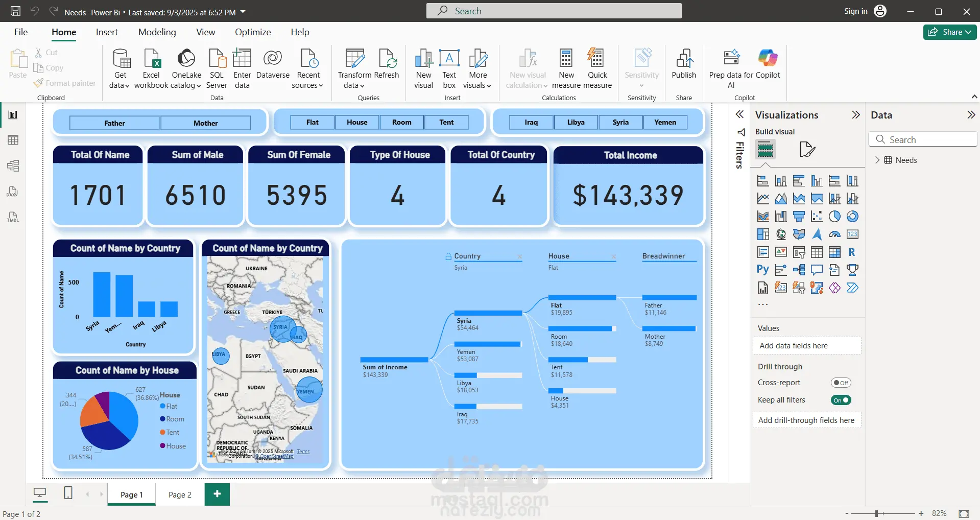The height and width of the screenshot is (520, 980).
Task: Collapse the Visualizations pane
Action: (856, 115)
